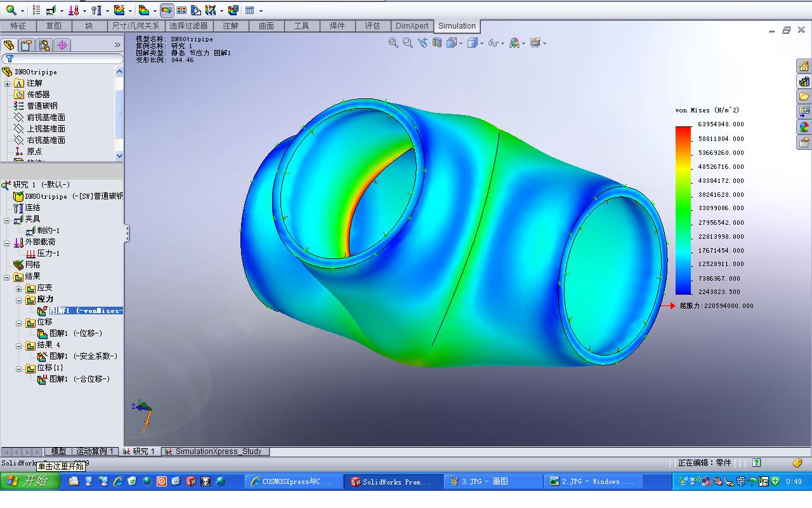Screen dimensions: 812x508
Task: Click the plot tools toolbar icon
Action: point(210,10)
